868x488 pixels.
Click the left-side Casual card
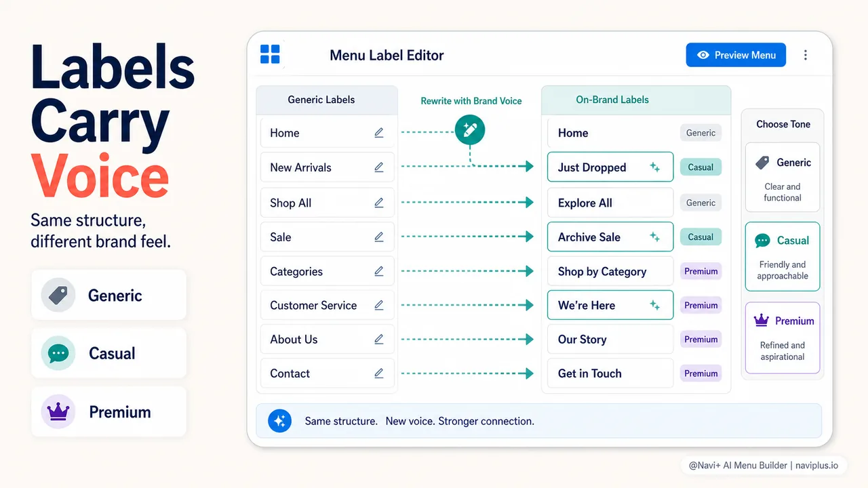click(x=108, y=353)
